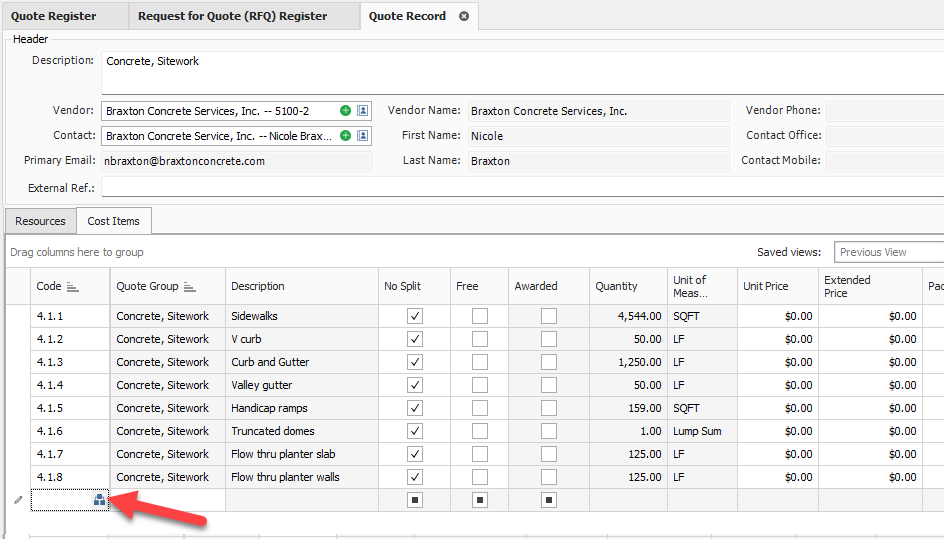Screen dimensions: 944x539
Task: Open the contact lookup card icon
Action: click(362, 136)
